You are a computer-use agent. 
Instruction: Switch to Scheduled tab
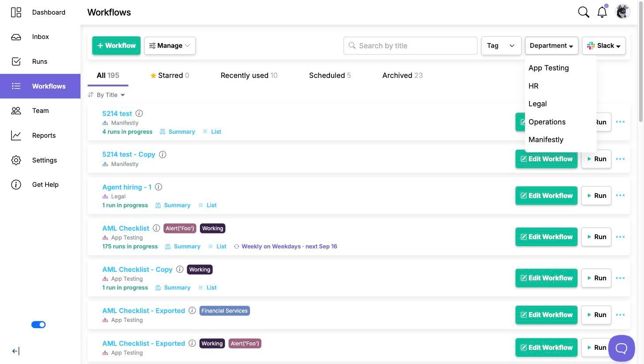click(x=330, y=75)
